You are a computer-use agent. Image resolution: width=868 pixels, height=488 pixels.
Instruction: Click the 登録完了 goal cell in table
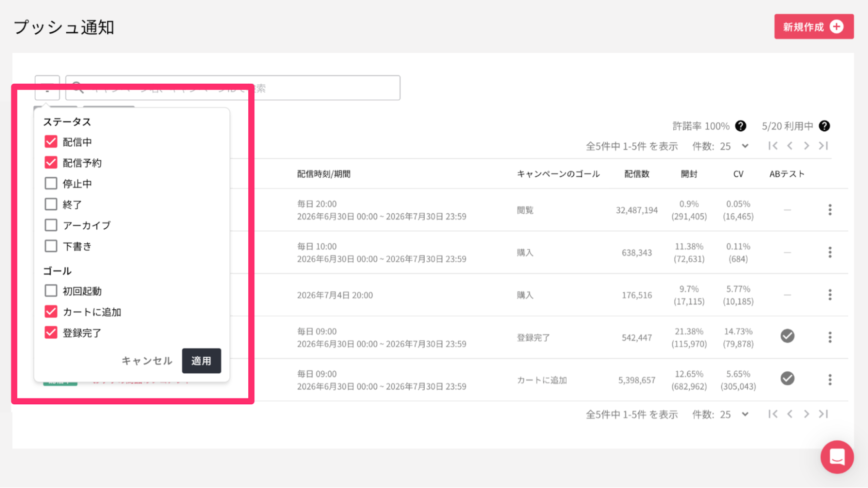pyautogui.click(x=533, y=338)
